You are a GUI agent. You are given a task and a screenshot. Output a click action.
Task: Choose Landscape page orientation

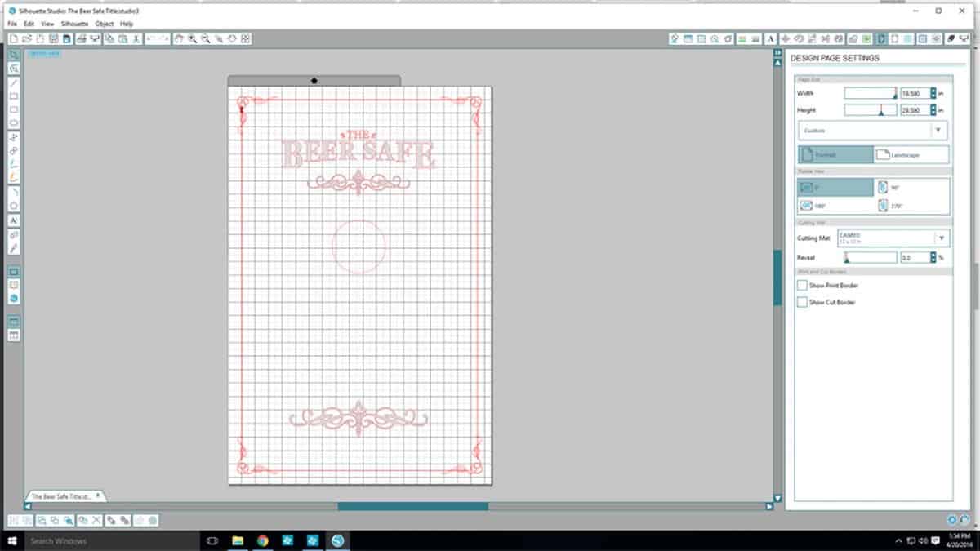coord(911,154)
